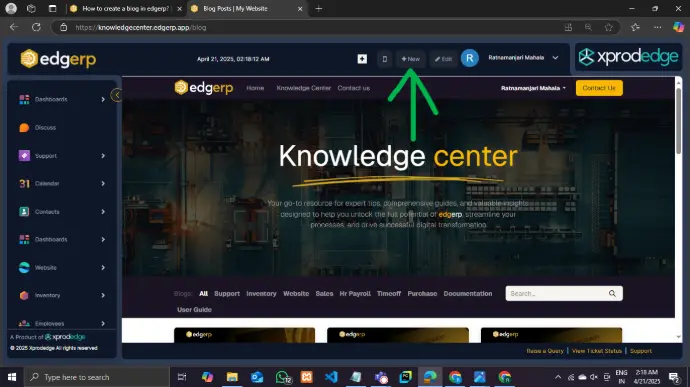The image size is (690, 387).
Task: Open the Knowledge Center nav menu item
Action: pos(304,88)
